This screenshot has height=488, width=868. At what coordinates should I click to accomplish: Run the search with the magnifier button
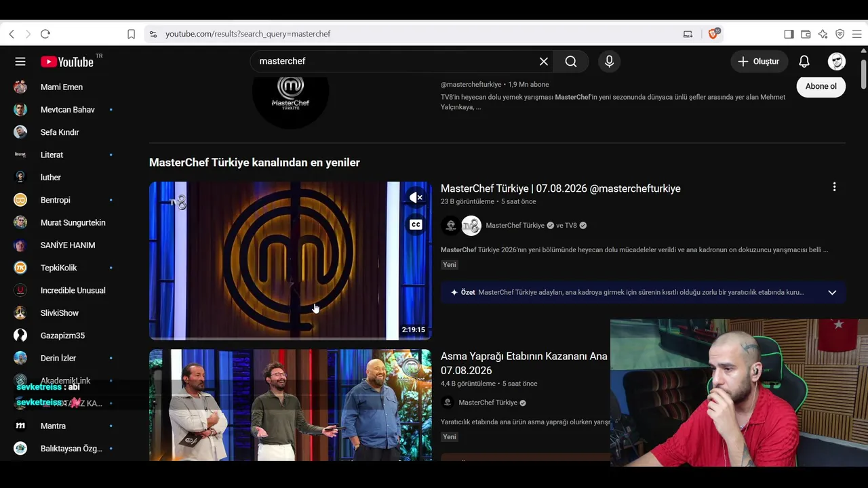pos(571,62)
